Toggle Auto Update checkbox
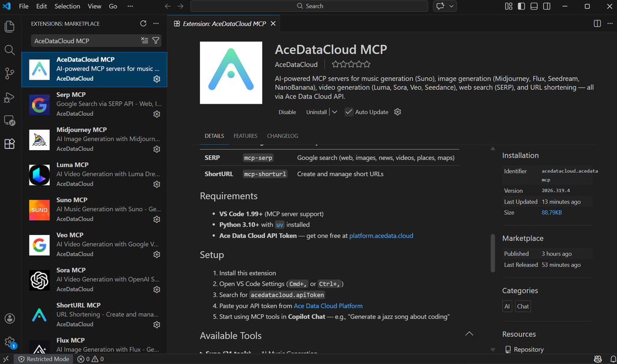Screen dimensions: 617x364 pos(349,111)
